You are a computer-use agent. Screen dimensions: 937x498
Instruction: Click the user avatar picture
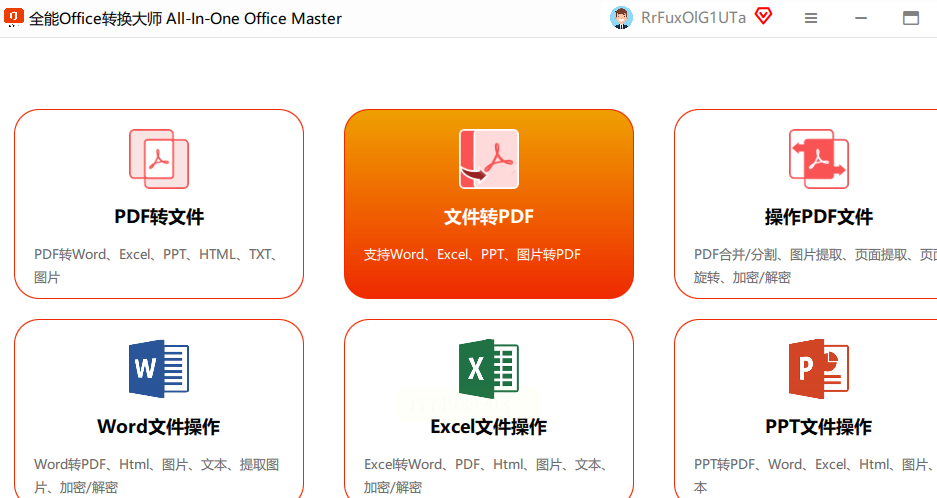[x=621, y=18]
